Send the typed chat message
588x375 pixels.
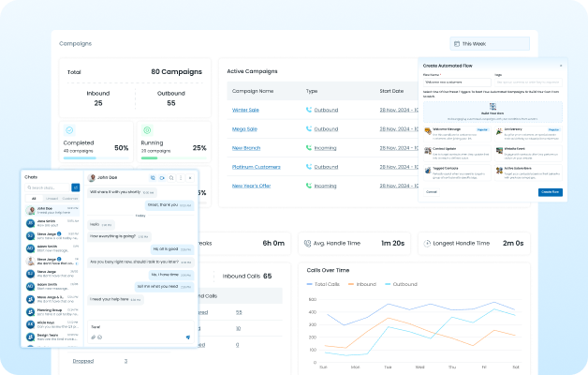187,336
